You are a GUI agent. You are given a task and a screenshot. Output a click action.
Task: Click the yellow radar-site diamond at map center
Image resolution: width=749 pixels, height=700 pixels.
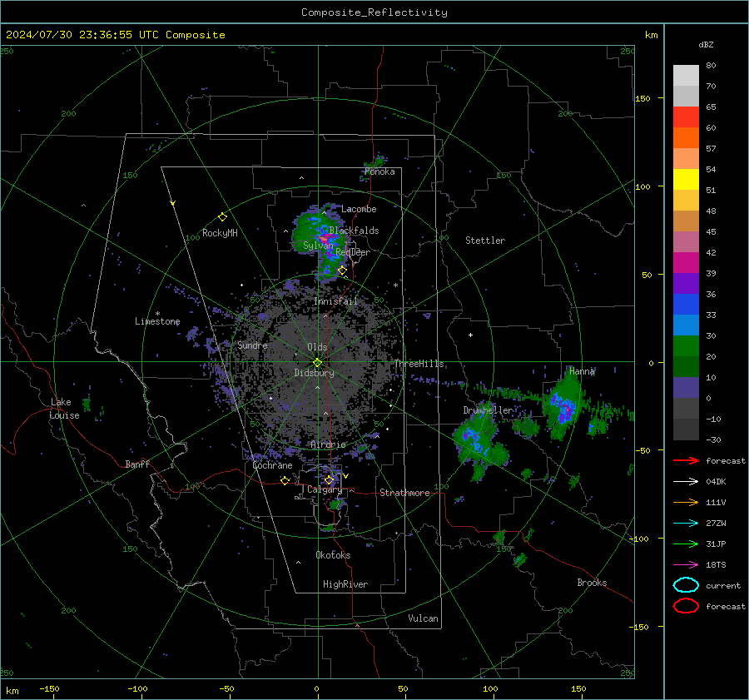(317, 363)
